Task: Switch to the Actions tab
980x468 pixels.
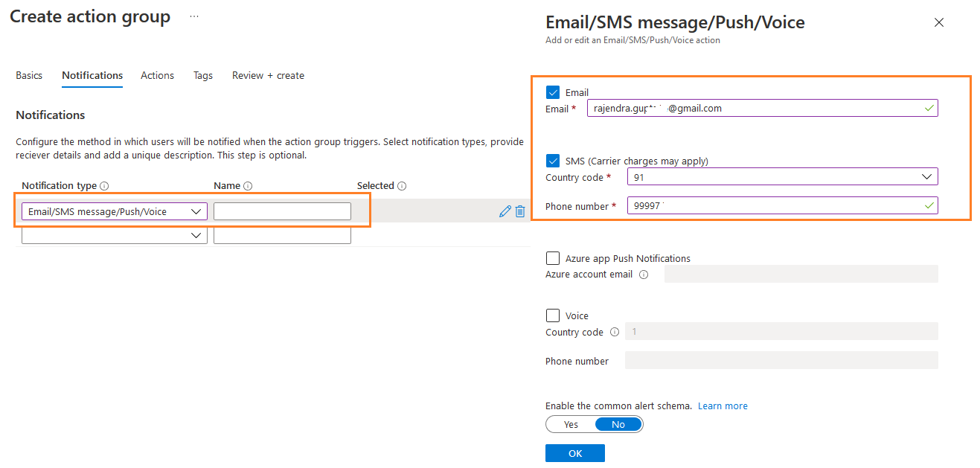Action: (x=157, y=75)
